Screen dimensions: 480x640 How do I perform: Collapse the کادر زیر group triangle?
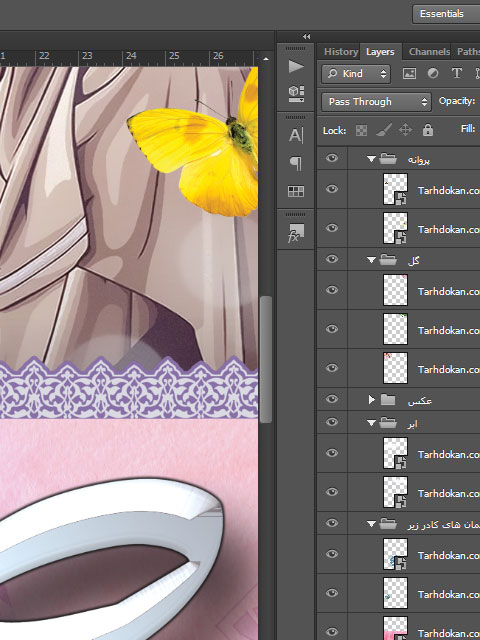(371, 524)
